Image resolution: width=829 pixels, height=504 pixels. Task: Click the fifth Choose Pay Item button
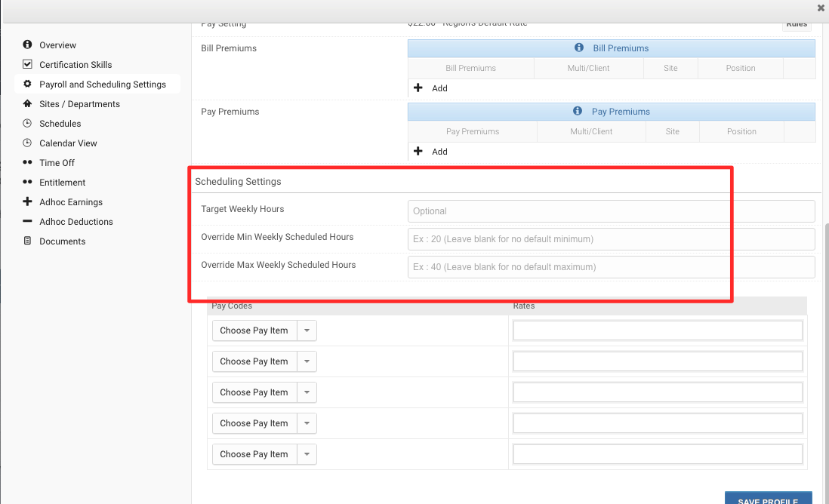(254, 453)
